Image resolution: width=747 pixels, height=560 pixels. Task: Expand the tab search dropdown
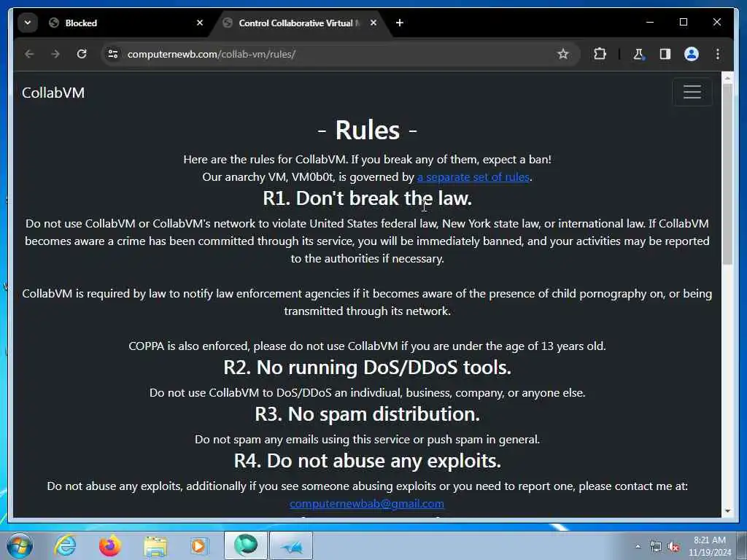[x=28, y=23]
